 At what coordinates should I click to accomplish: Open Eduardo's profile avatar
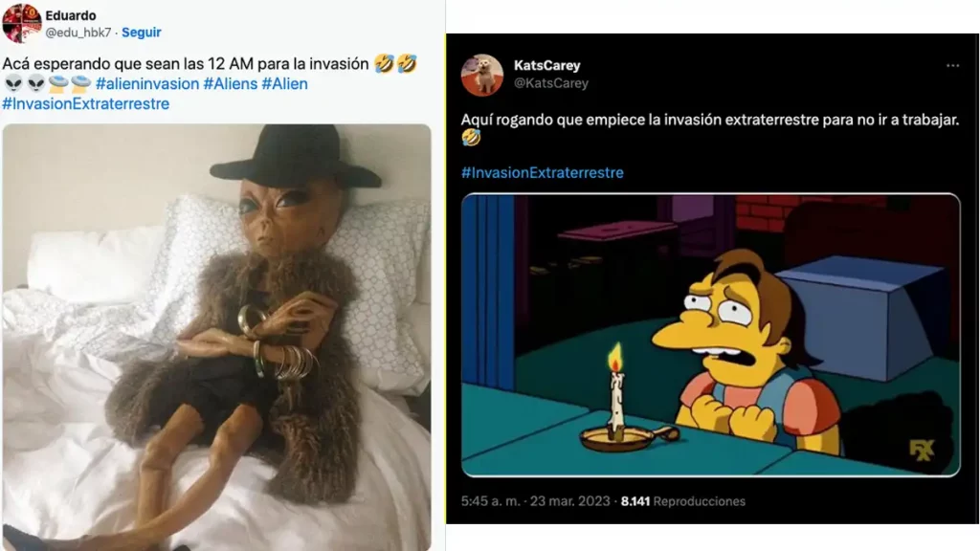click(22, 23)
